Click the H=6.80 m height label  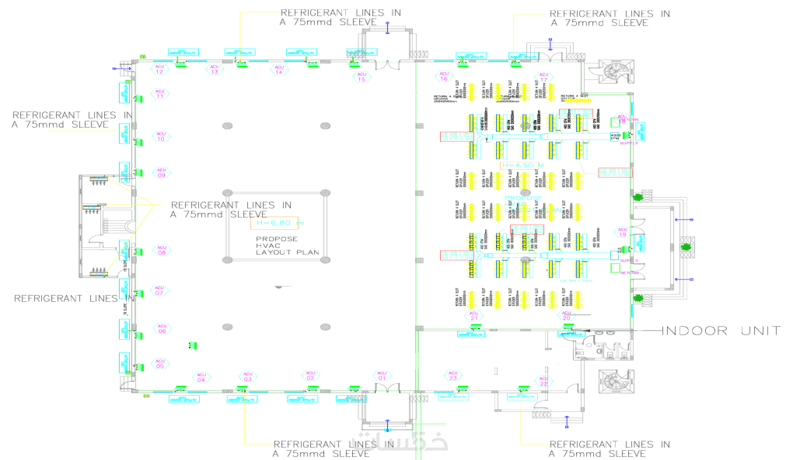point(280,223)
